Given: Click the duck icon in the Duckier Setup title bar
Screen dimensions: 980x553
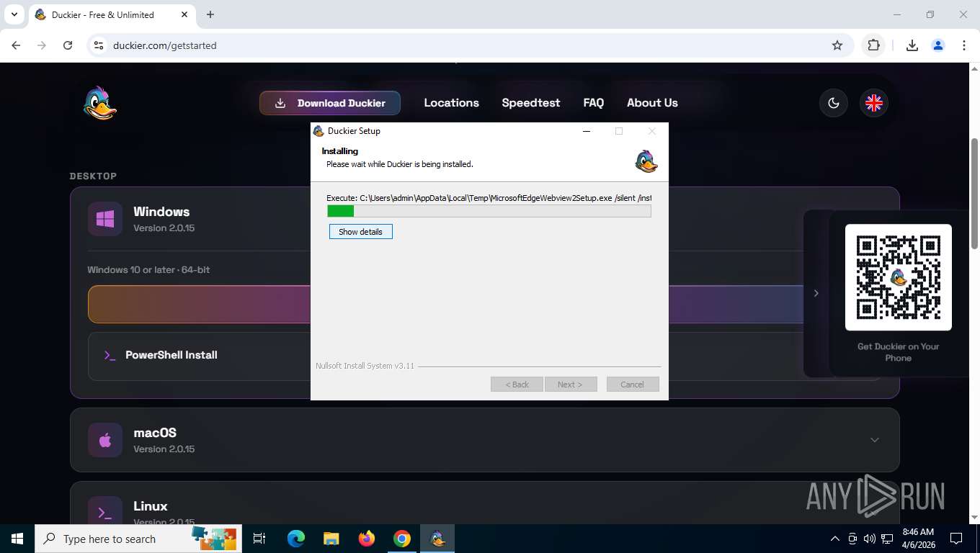Looking at the screenshot, I should click(318, 131).
